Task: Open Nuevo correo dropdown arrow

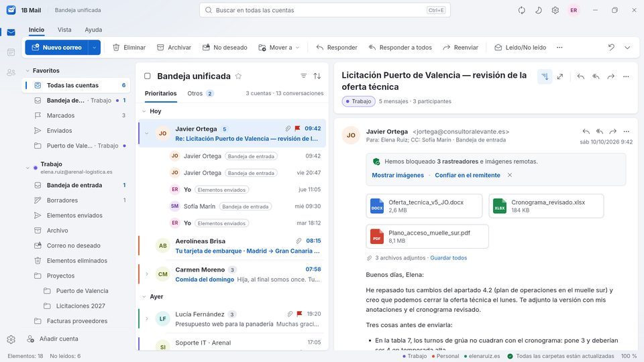Action: pos(95,48)
